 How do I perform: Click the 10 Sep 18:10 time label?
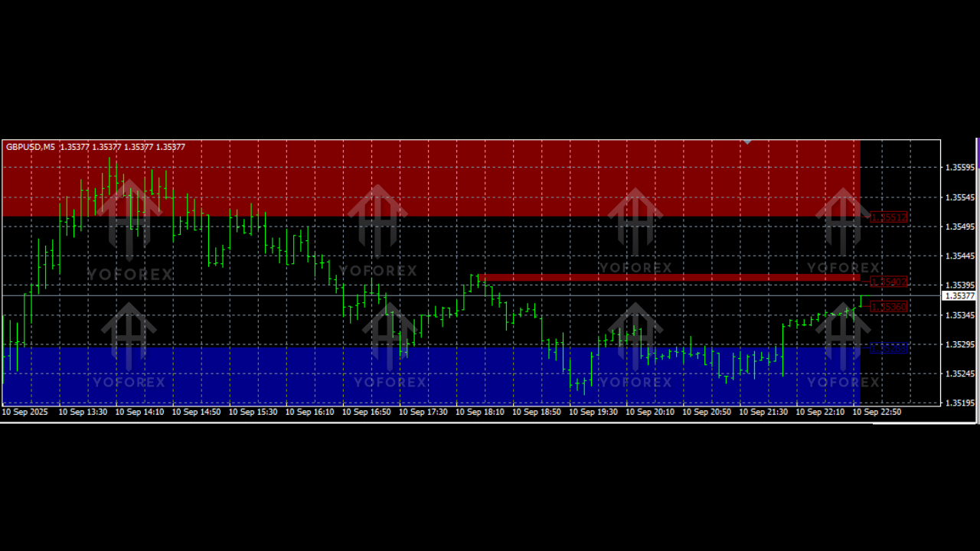point(479,412)
